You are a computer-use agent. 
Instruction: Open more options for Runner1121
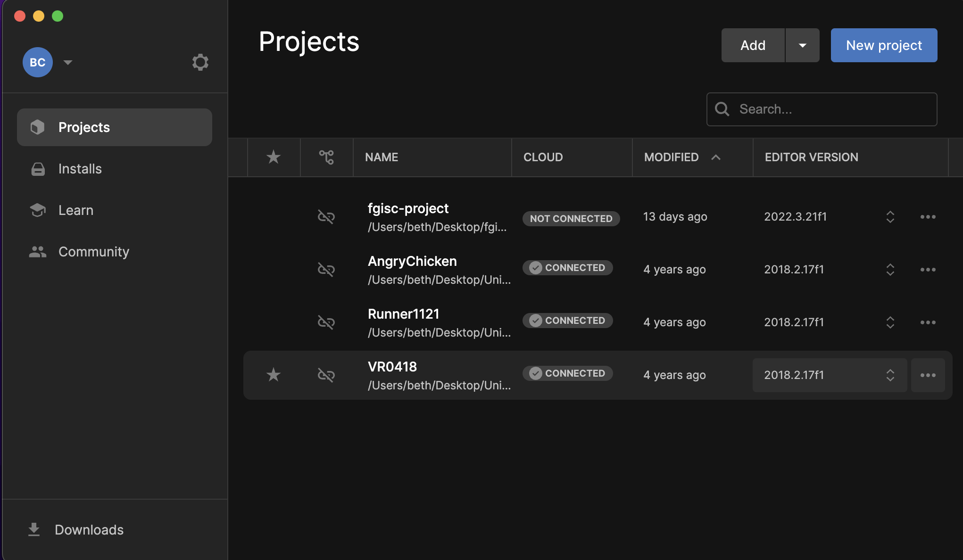pyautogui.click(x=928, y=322)
